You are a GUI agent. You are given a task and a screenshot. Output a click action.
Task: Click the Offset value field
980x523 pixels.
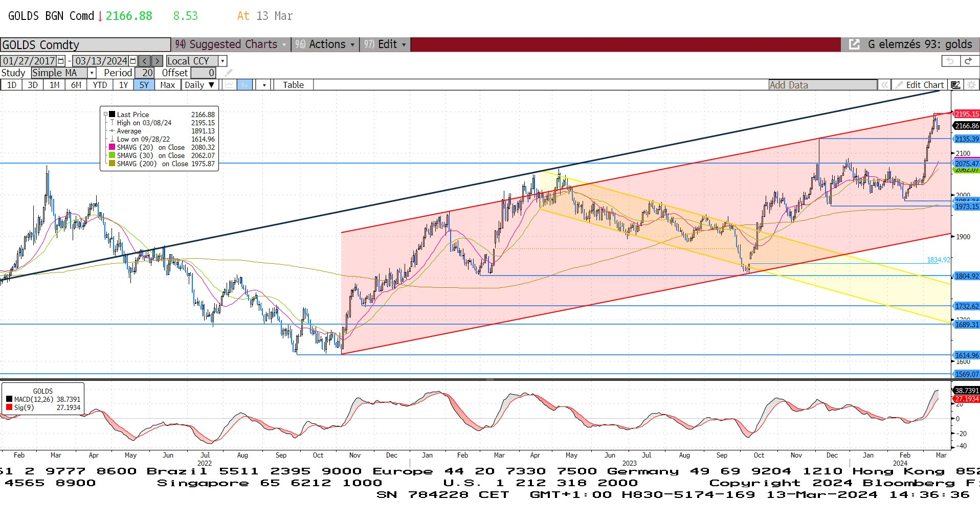tap(204, 73)
